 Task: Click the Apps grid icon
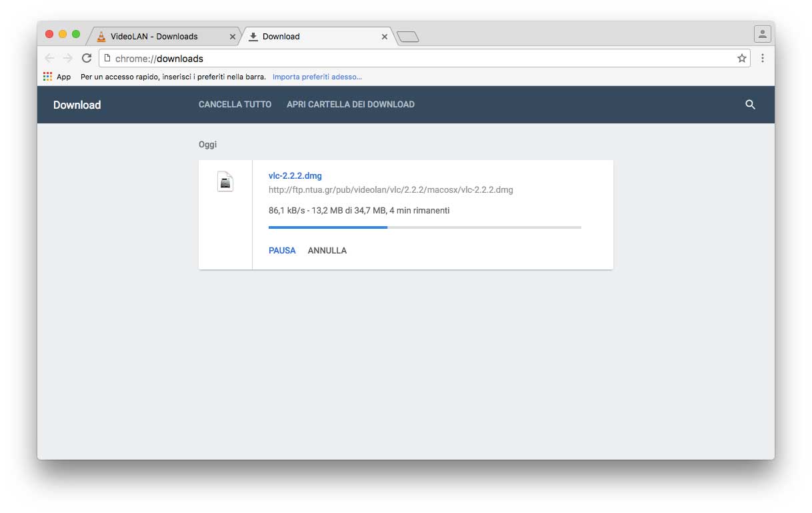point(47,77)
